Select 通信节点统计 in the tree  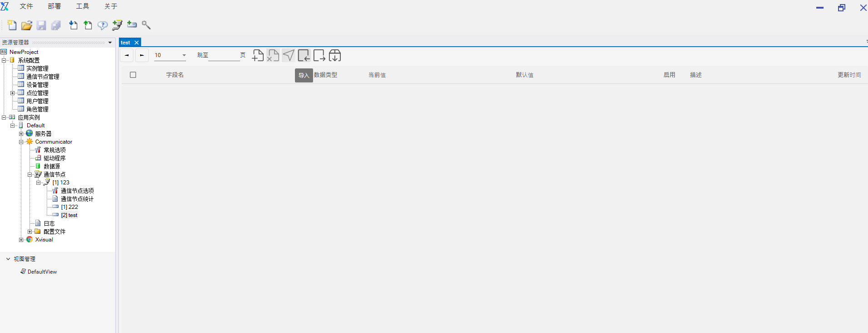coord(77,199)
